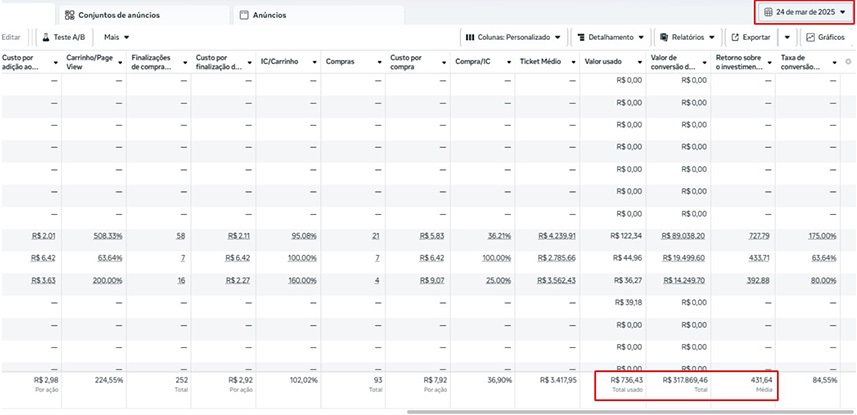Click the R$ 2,01 cost value
857x415 pixels.
pyautogui.click(x=44, y=236)
